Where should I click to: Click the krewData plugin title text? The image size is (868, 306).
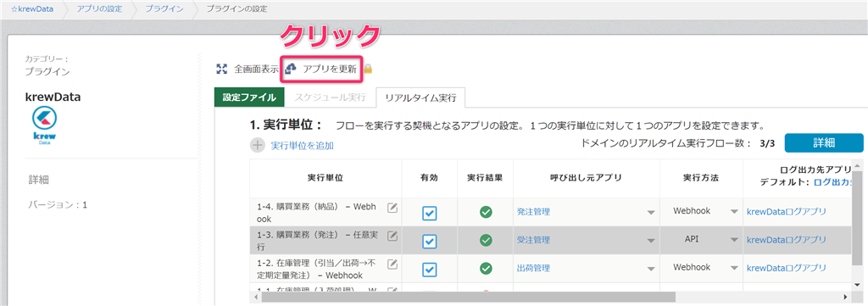(53, 97)
